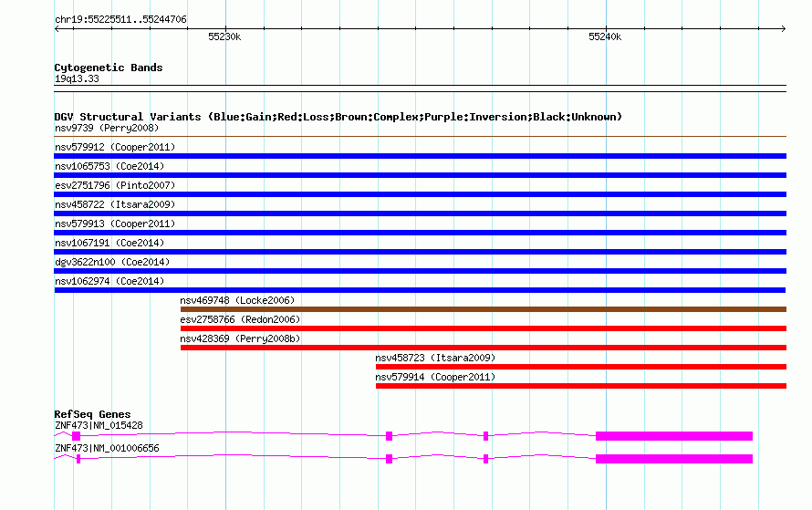
Task: Select the esv2751796 (Pinto2007) gain bar
Action: click(420, 194)
